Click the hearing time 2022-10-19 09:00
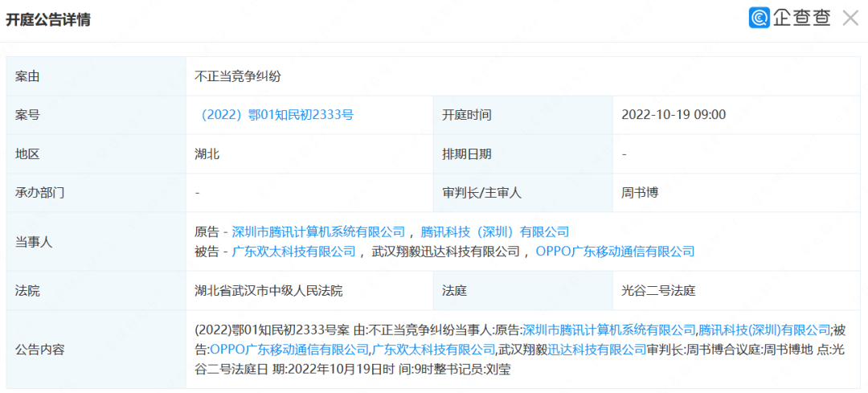The width and height of the screenshot is (868, 393). [674, 115]
